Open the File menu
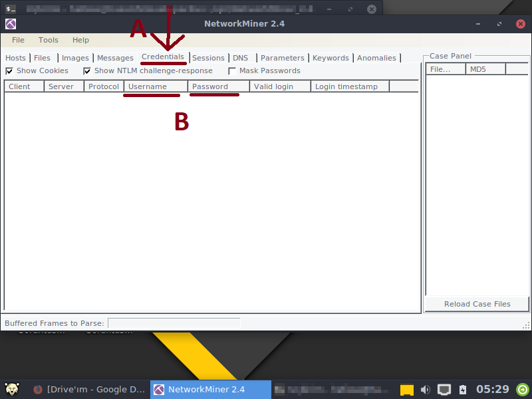The width and height of the screenshot is (532, 399). coord(18,40)
